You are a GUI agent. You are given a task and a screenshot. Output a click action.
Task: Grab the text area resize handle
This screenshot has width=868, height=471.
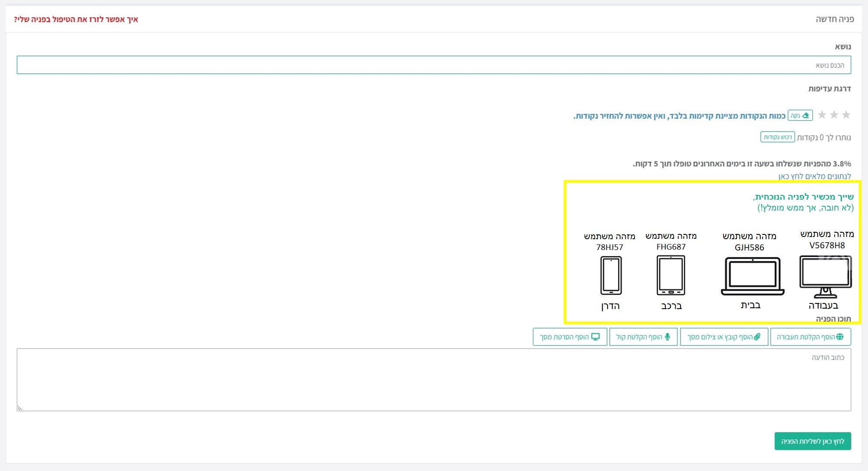20,408
